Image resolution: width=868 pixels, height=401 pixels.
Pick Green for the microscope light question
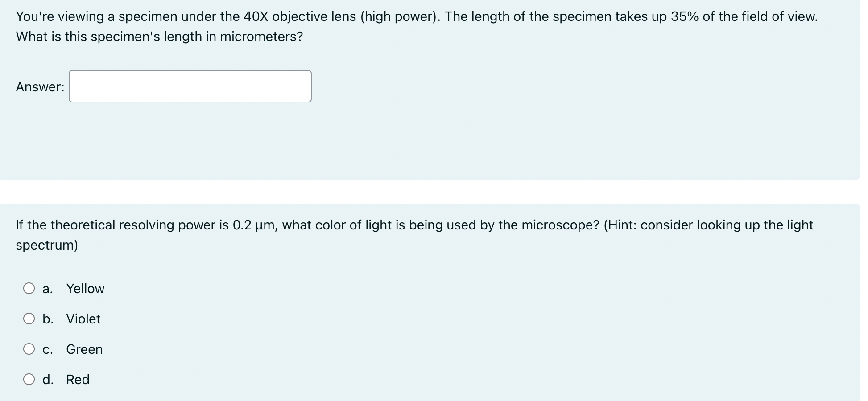click(29, 348)
